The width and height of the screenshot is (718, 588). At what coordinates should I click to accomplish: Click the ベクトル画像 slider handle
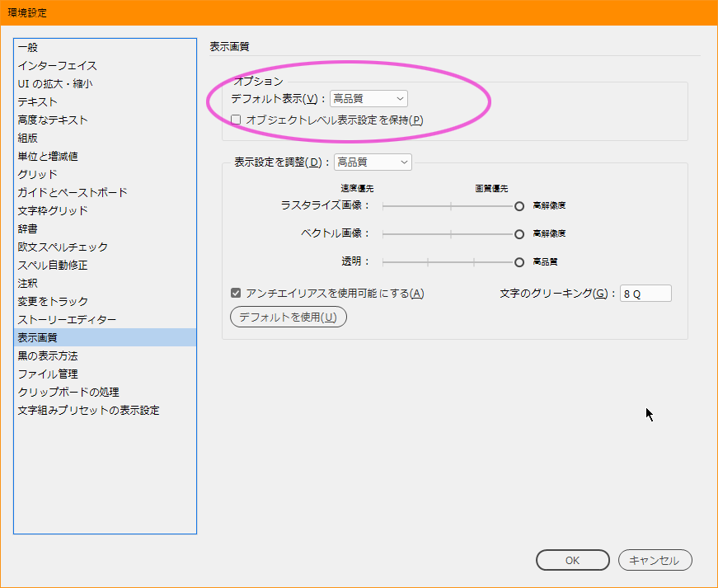click(519, 233)
